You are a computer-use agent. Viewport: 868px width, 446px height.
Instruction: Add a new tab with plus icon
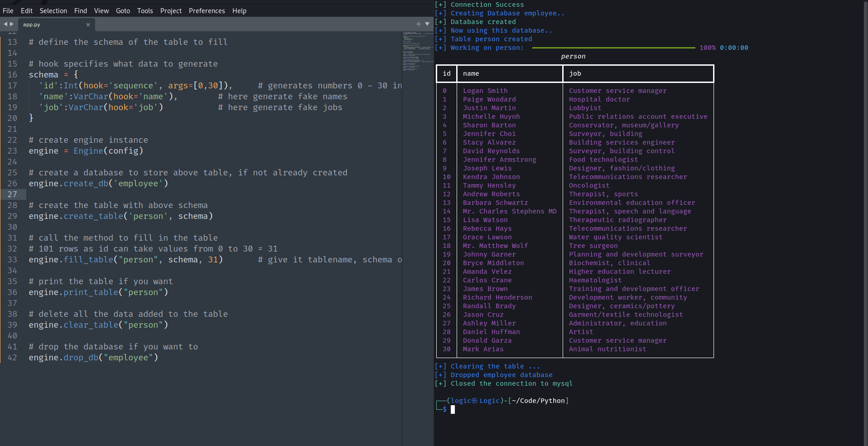pos(419,24)
